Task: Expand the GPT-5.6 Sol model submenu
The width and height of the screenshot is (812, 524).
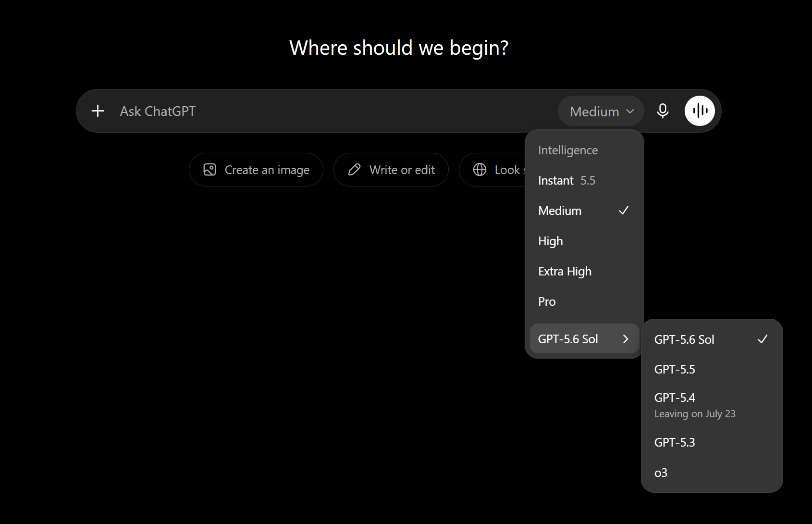Action: [x=584, y=339]
